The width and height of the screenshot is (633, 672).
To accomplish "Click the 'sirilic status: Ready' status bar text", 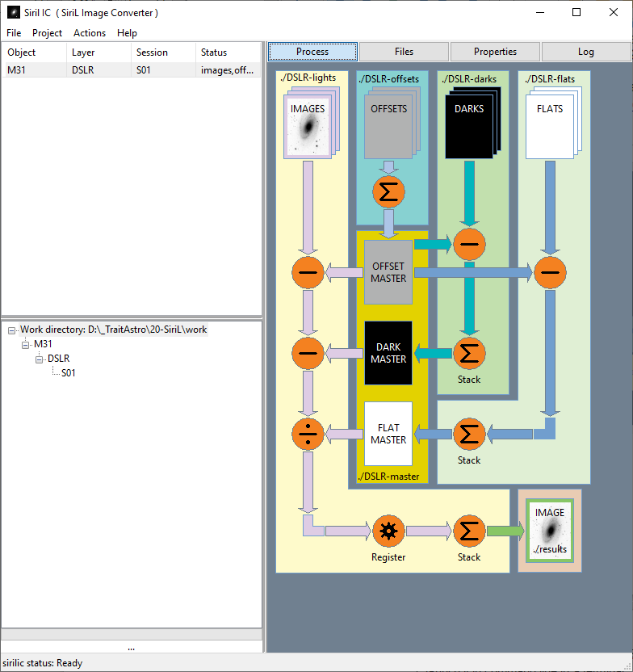I will point(43,663).
